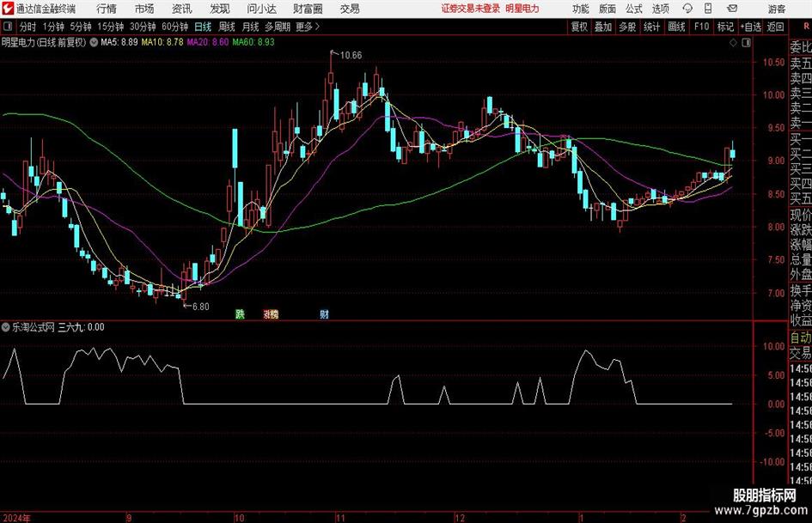Open the 行情 menu
812x523 pixels.
(x=107, y=9)
